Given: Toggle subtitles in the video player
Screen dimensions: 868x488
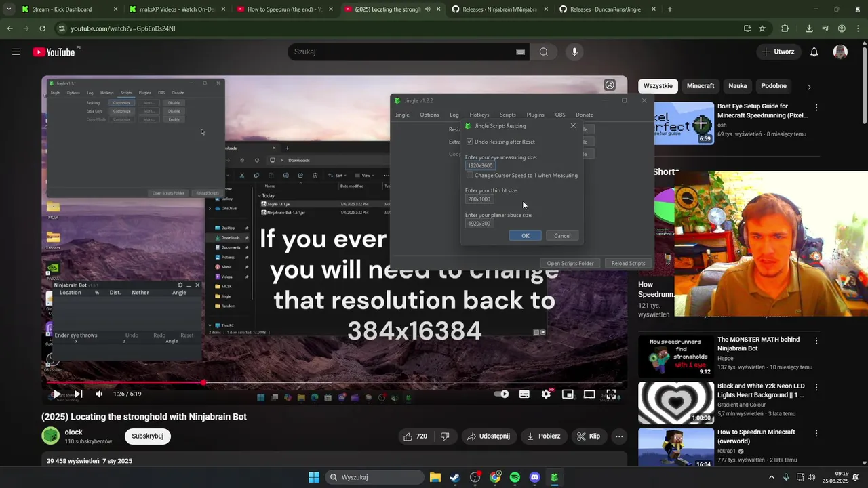Looking at the screenshot, I should pyautogui.click(x=524, y=394).
